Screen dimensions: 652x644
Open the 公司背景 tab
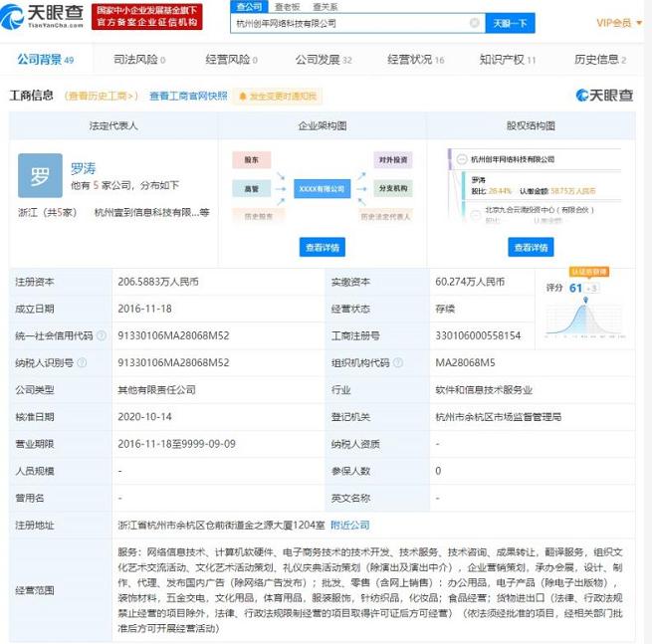tap(46, 60)
